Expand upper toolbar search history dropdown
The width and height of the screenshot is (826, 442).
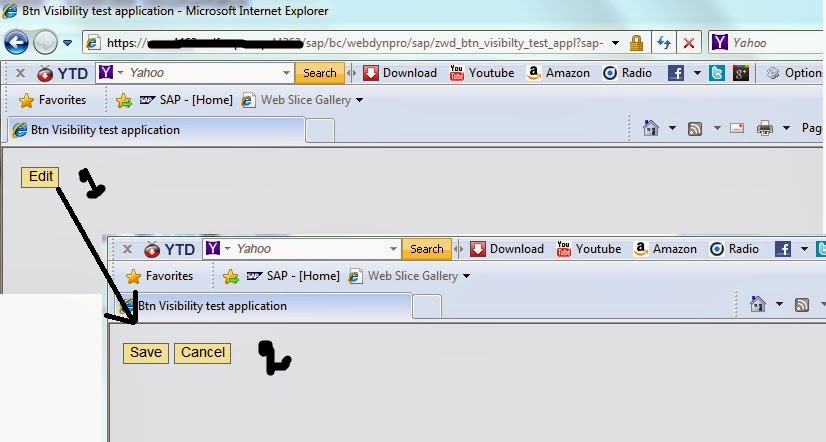[286, 73]
